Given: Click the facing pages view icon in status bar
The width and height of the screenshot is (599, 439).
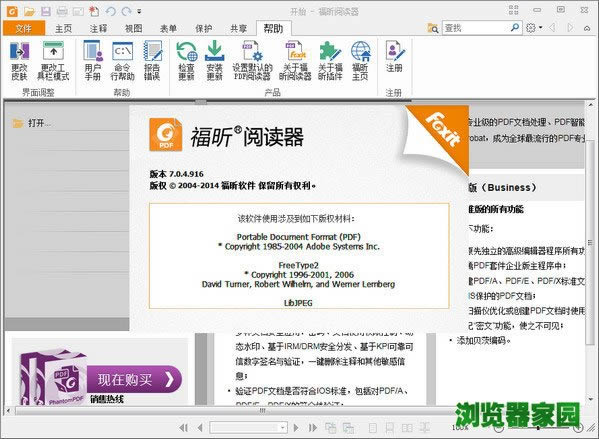Looking at the screenshot, I should point(407,428).
